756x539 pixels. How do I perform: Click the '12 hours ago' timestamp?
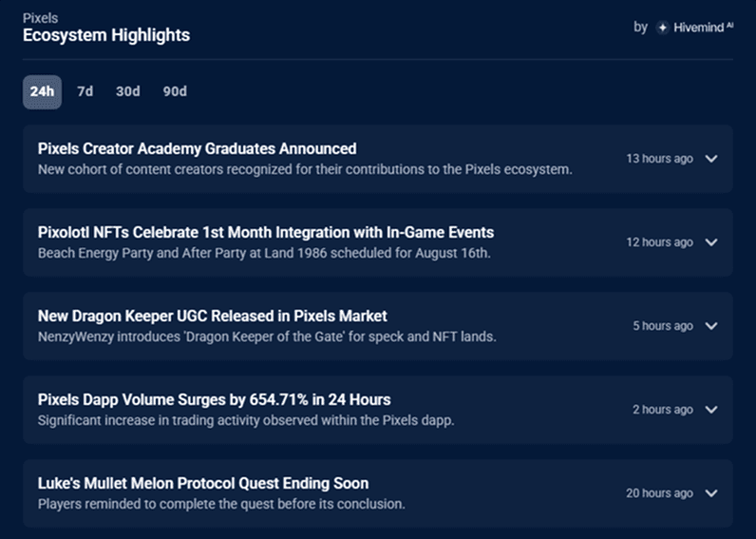(x=659, y=242)
